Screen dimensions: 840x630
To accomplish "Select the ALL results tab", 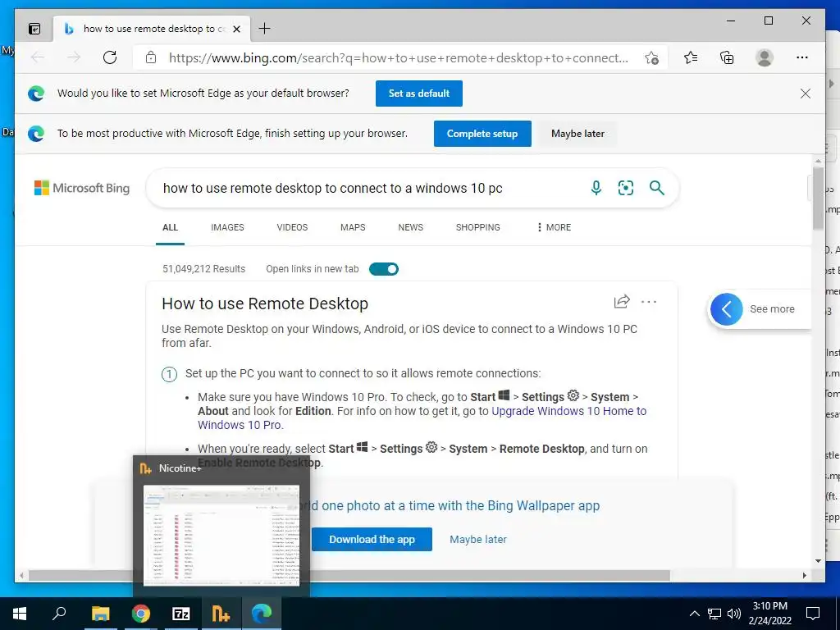I will 170,228.
